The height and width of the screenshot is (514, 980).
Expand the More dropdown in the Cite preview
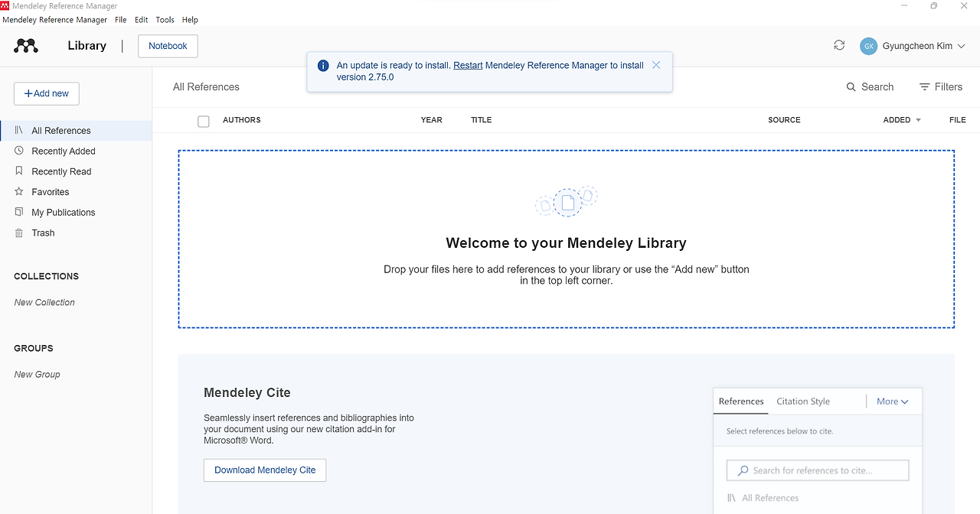click(x=893, y=402)
